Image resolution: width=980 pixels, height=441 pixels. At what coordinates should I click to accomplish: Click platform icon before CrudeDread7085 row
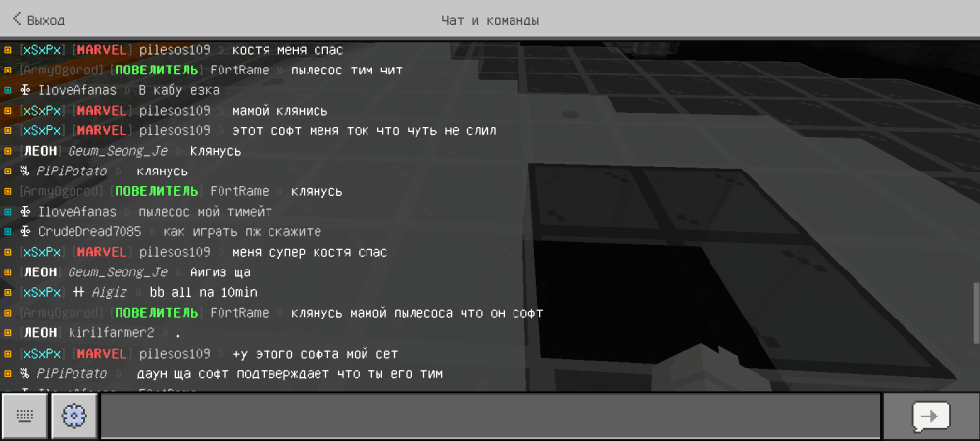click(x=8, y=231)
